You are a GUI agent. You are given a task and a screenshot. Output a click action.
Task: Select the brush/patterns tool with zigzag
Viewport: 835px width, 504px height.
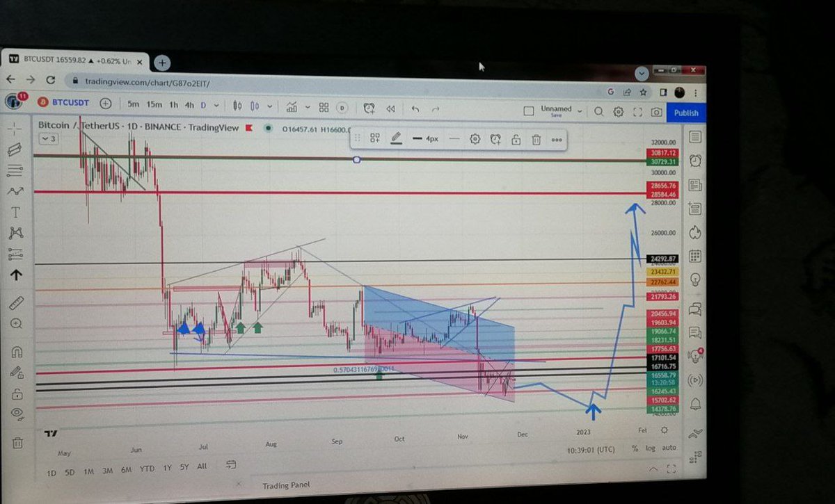[15, 190]
